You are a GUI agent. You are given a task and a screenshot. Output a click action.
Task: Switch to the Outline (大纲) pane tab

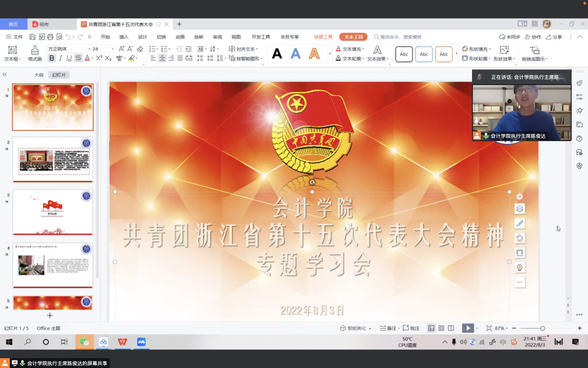(39, 75)
